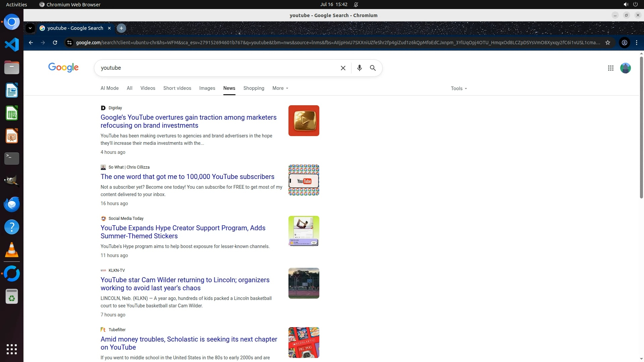Open Google account profile picture
This screenshot has height=362, width=644.
click(625, 68)
